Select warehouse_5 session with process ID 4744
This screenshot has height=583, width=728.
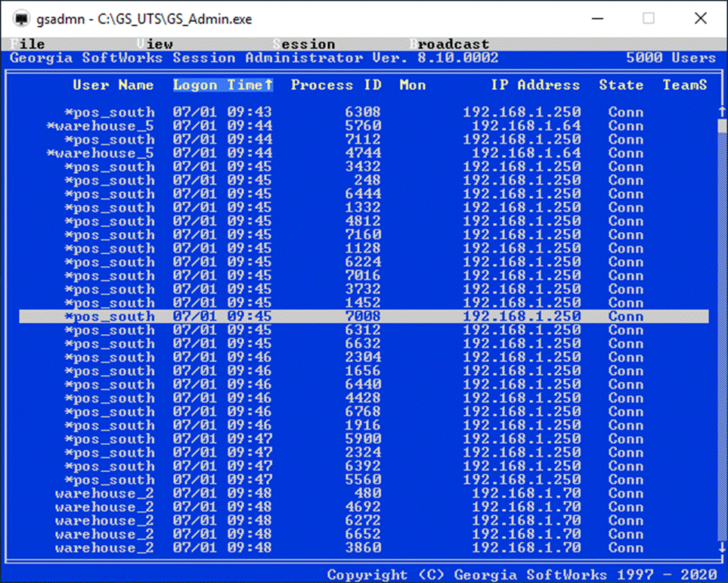pos(364,154)
